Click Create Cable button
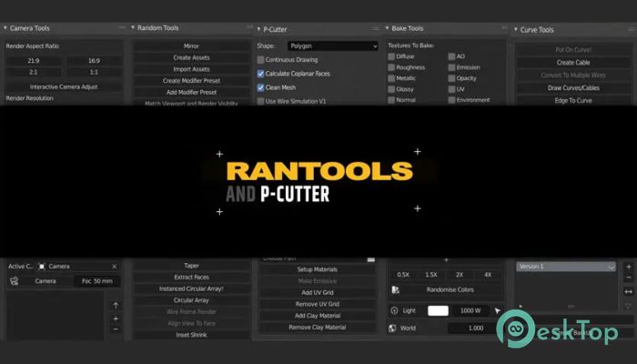 click(572, 63)
